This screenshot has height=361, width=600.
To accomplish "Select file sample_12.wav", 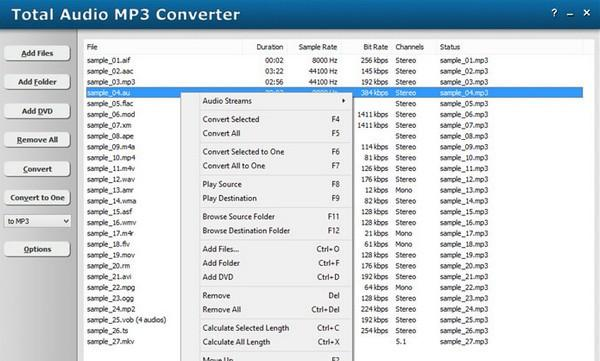I will [x=111, y=179].
